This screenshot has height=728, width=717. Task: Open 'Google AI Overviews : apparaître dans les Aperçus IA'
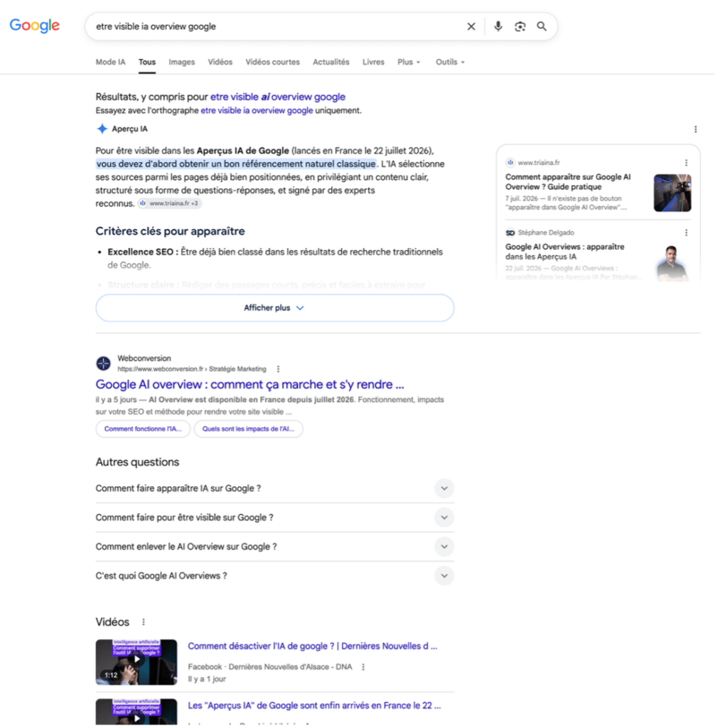(566, 252)
